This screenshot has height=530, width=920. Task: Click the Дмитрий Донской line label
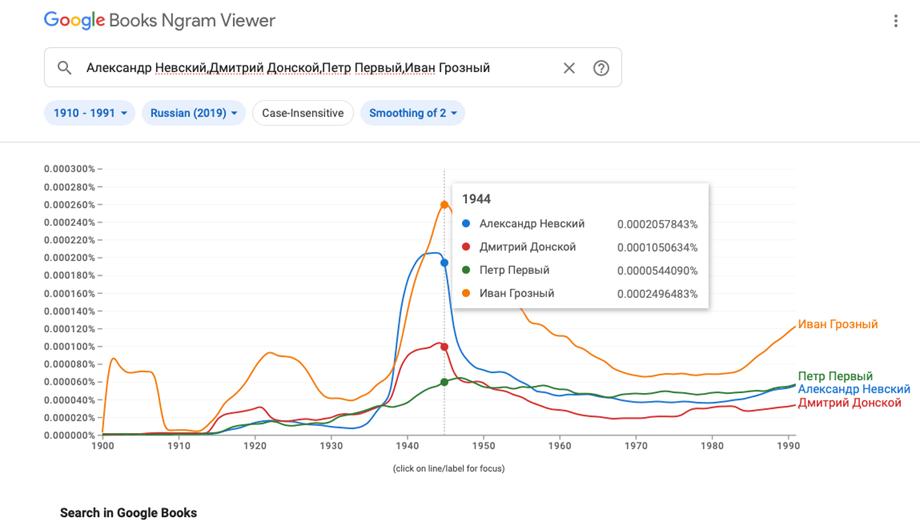coord(849,403)
